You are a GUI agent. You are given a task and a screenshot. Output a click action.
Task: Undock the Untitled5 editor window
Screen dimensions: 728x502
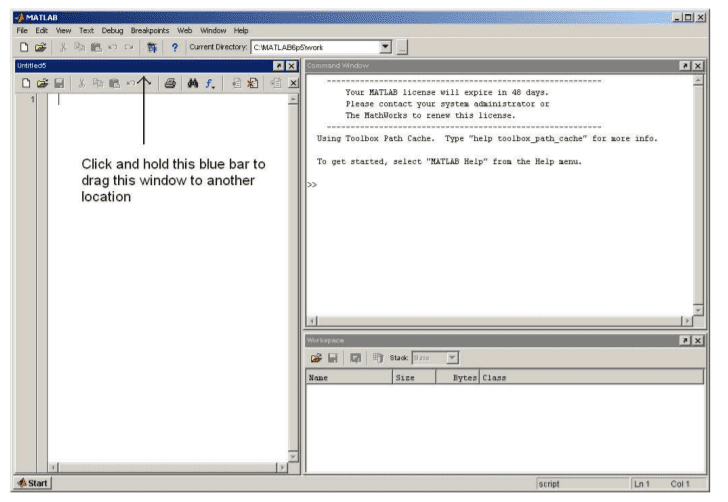click(x=279, y=66)
